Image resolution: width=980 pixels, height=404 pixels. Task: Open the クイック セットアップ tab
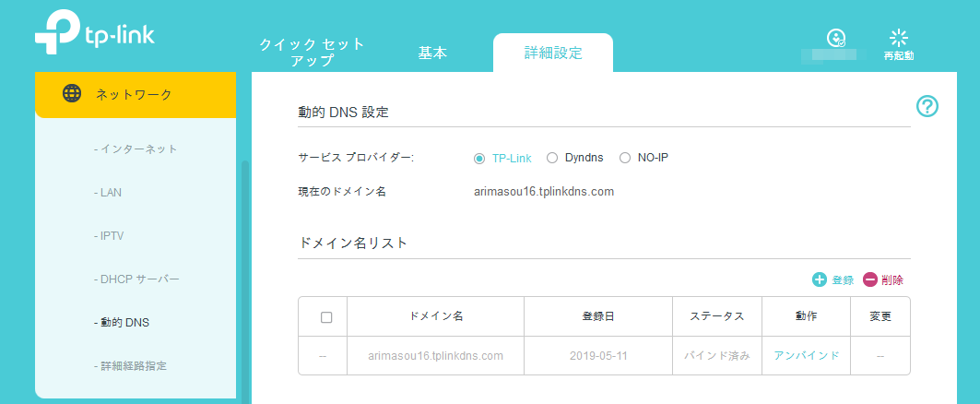point(312,53)
